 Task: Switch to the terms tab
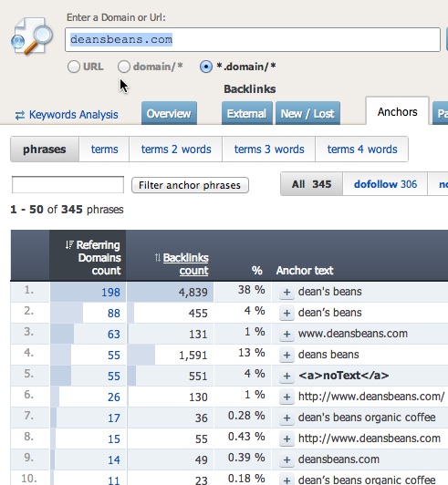[x=104, y=150]
